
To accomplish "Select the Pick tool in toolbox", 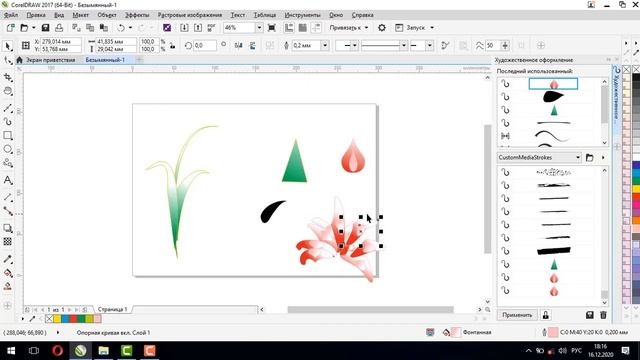I will [8, 46].
